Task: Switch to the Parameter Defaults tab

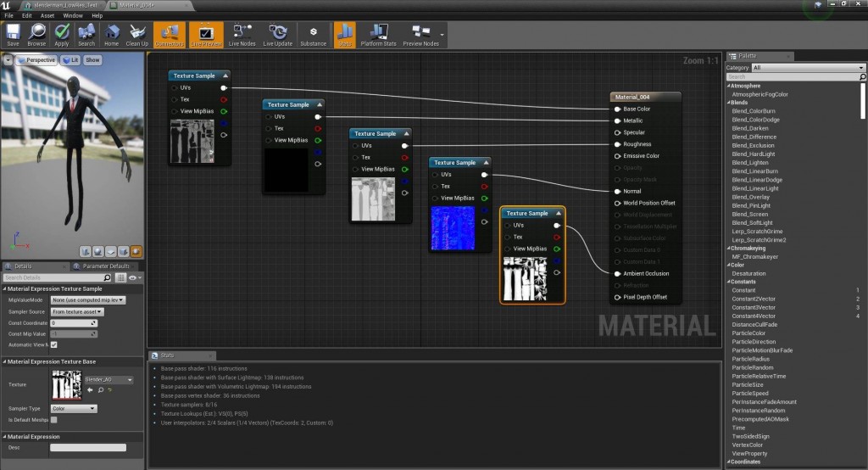Action: pos(106,266)
